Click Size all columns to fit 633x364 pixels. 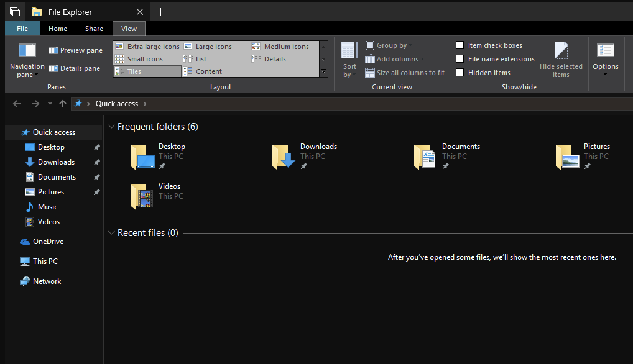tap(405, 73)
